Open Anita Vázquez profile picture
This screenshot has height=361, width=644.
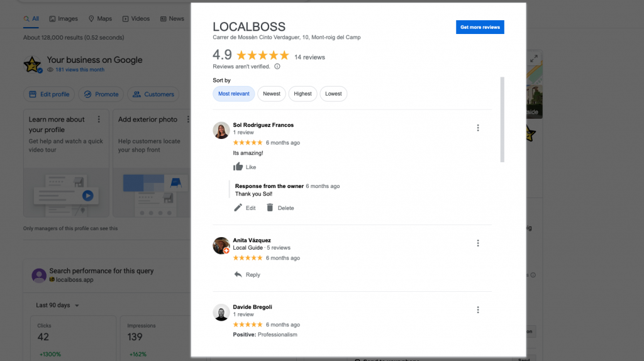[x=221, y=246]
